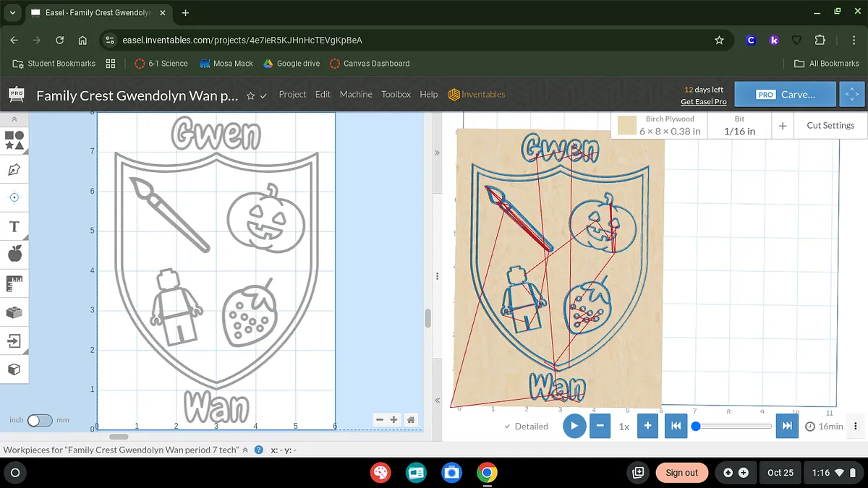Choose the Text tool

point(14,227)
